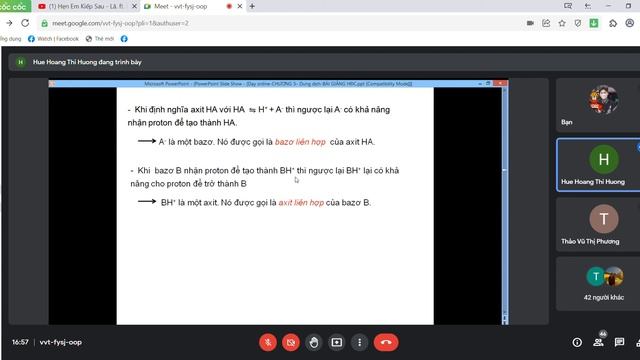Viewport: 640px width, 360px height.
Task: Select Hue Hoang Thi Huong participant tile
Action: point(598,165)
